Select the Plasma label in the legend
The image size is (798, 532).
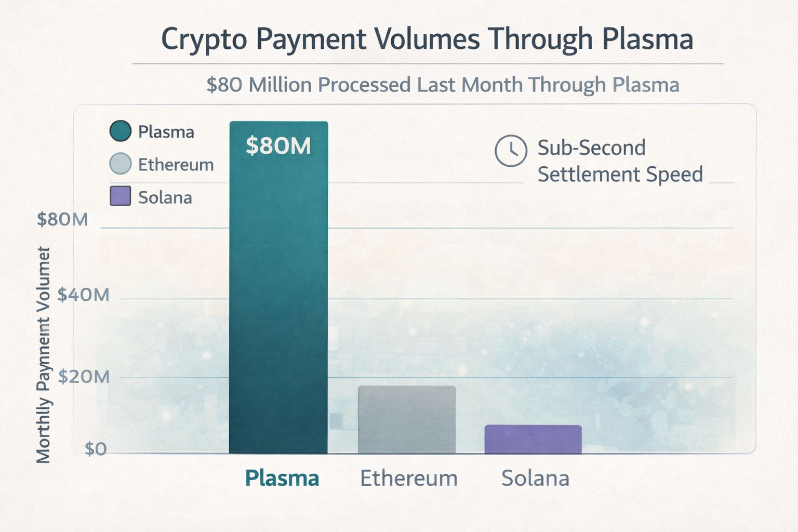point(166,132)
